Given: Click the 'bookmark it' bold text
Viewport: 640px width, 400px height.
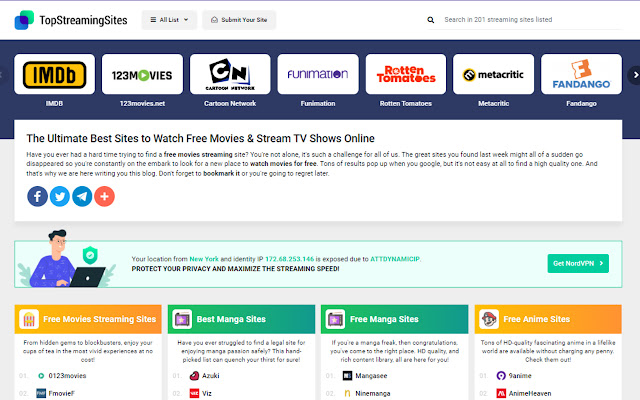Looking at the screenshot, I should [222, 173].
